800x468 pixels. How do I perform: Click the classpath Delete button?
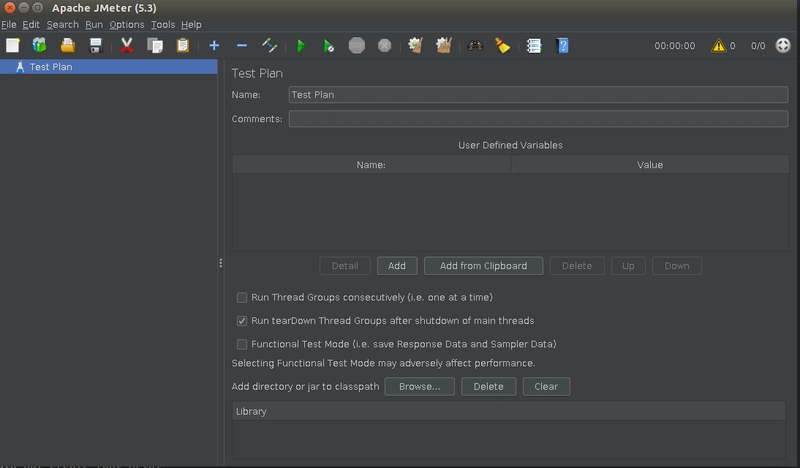488,386
